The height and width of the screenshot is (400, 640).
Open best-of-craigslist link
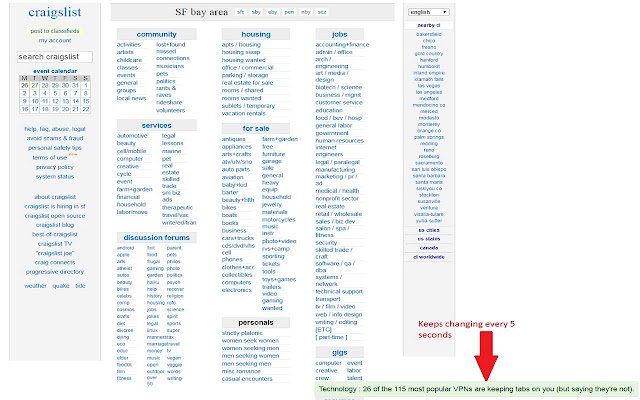click(55, 234)
